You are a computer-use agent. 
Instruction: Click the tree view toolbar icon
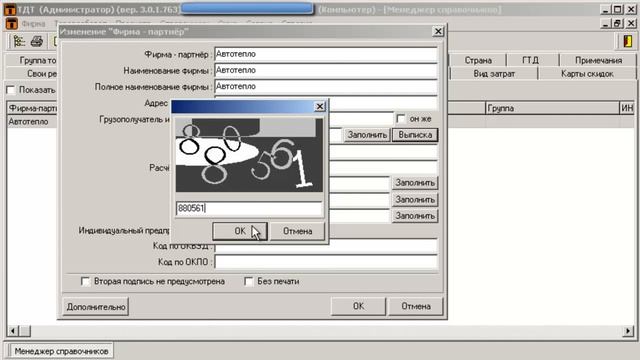click(x=19, y=41)
